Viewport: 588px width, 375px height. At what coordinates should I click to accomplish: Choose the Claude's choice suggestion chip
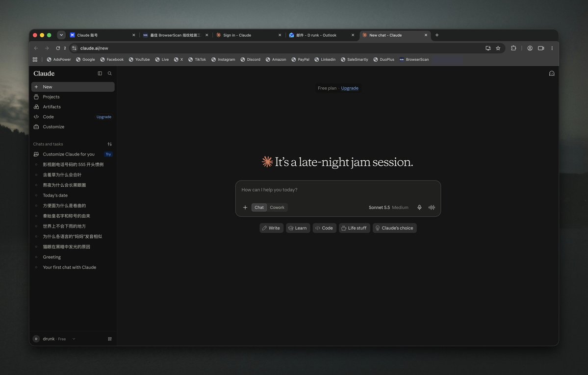click(x=394, y=228)
